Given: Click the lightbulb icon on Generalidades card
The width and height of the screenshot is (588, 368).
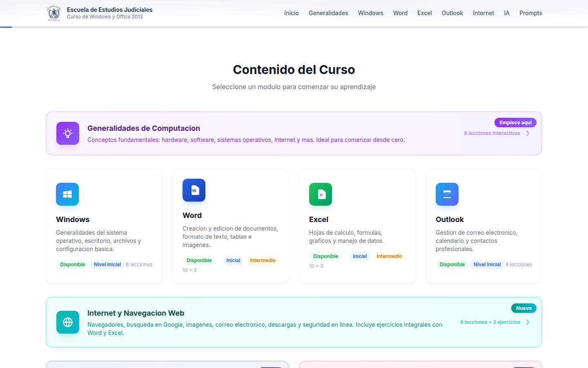Looking at the screenshot, I should pos(67,133).
